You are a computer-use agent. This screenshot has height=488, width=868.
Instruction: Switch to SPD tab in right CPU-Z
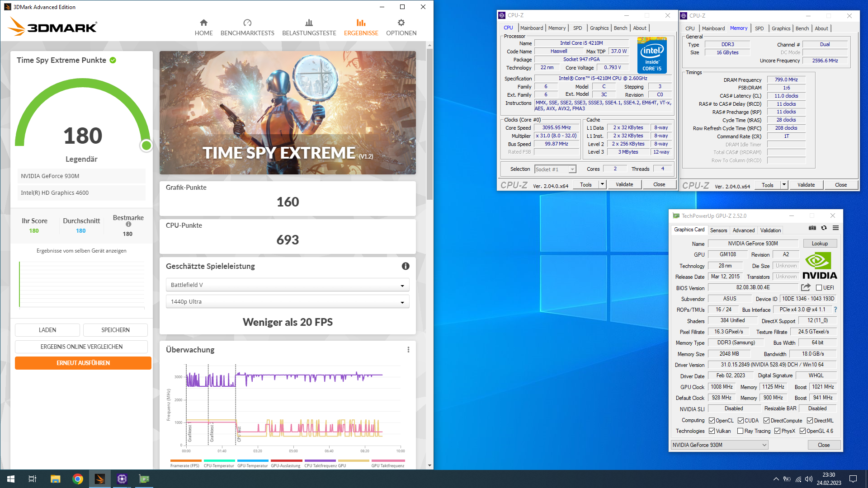tap(759, 28)
